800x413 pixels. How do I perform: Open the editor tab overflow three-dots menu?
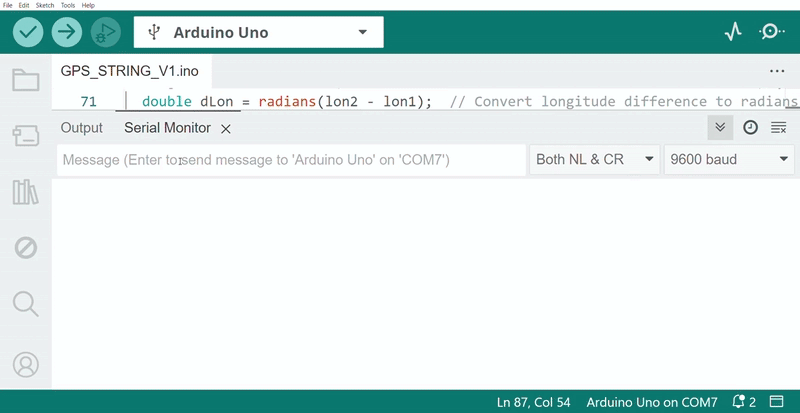click(x=777, y=71)
